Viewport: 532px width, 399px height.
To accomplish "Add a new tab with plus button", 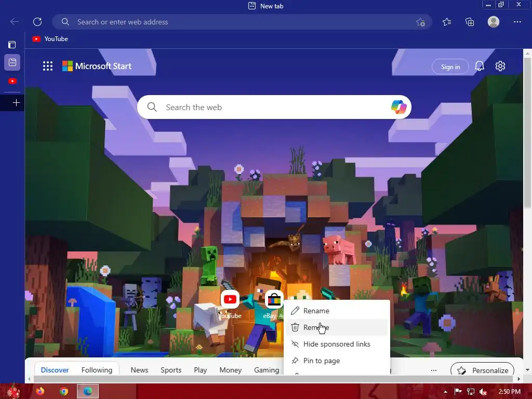I will pyautogui.click(x=16, y=103).
